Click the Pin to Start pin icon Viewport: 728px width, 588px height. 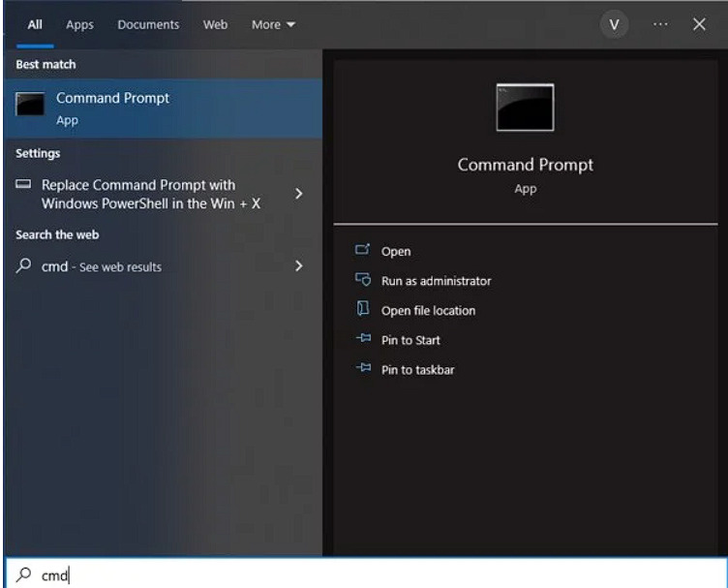click(x=363, y=340)
